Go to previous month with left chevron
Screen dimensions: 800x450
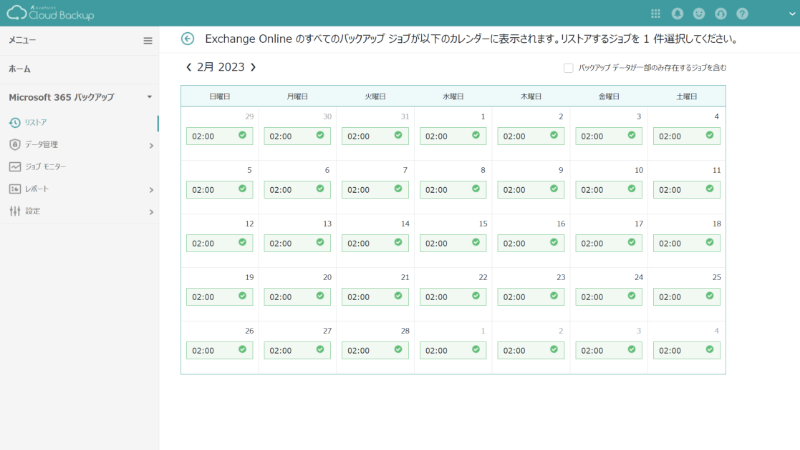[x=189, y=67]
